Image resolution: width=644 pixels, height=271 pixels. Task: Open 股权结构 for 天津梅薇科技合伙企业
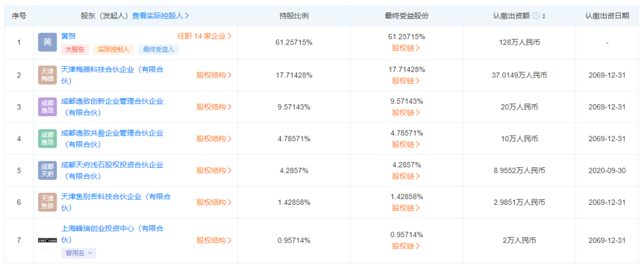[214, 75]
